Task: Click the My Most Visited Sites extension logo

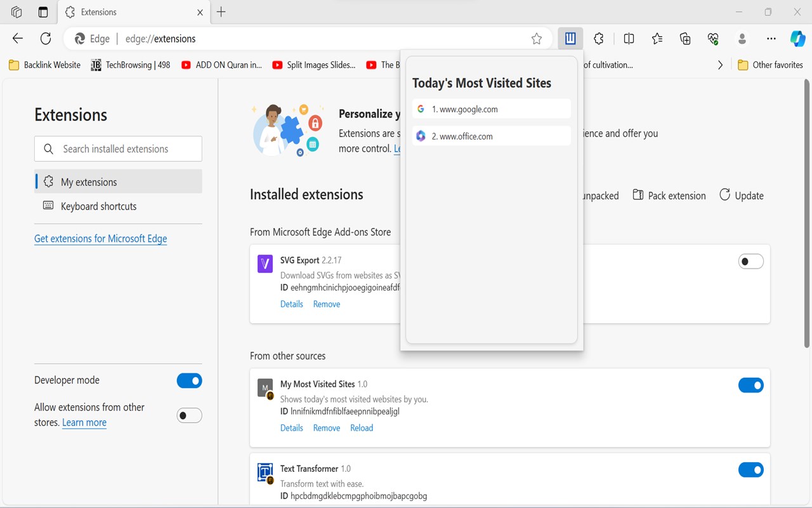Action: point(265,387)
